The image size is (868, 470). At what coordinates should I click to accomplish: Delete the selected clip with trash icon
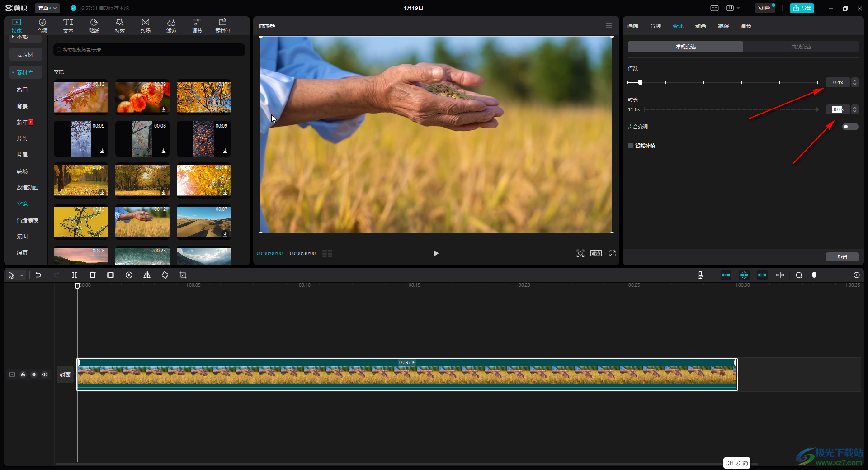(93, 275)
